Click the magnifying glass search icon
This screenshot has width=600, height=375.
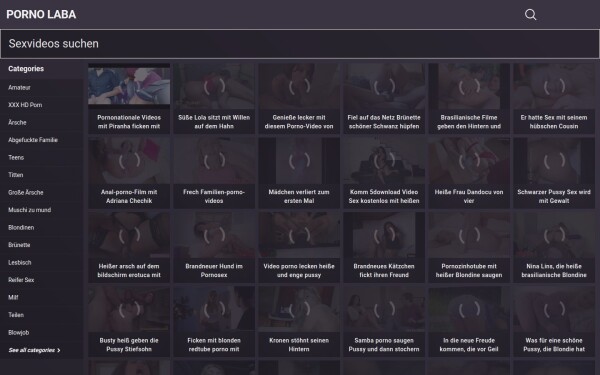530,15
